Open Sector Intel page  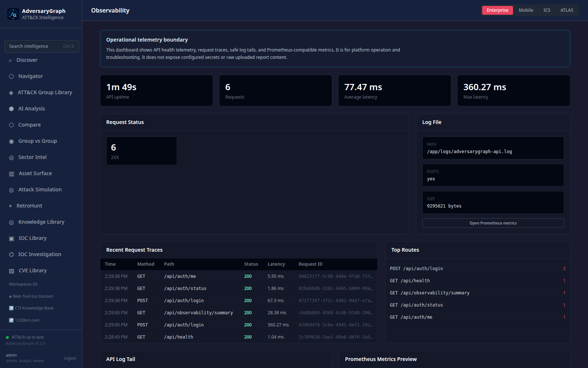[42, 157]
